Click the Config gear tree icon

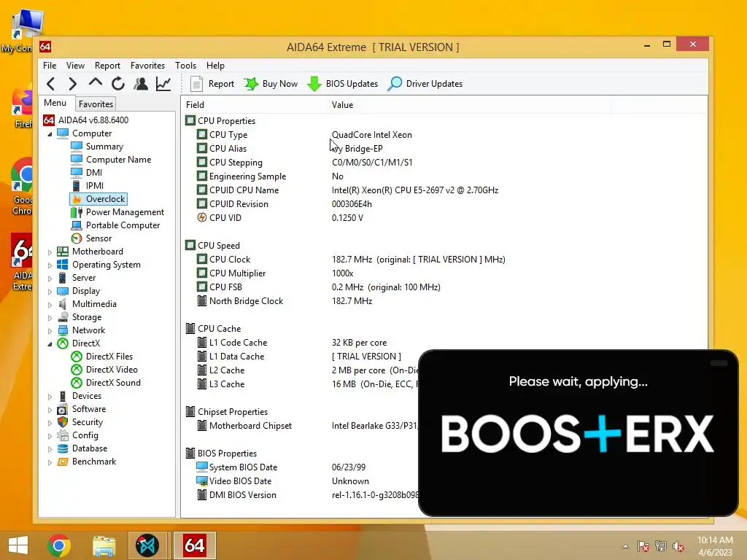pyautogui.click(x=63, y=435)
